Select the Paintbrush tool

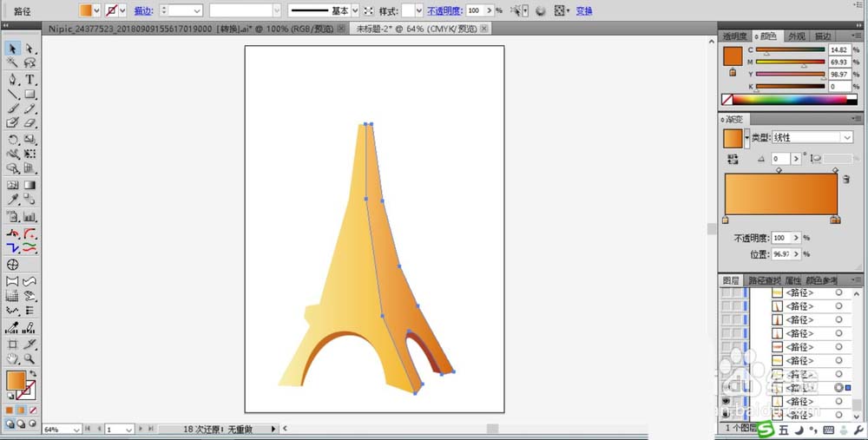tap(12, 108)
